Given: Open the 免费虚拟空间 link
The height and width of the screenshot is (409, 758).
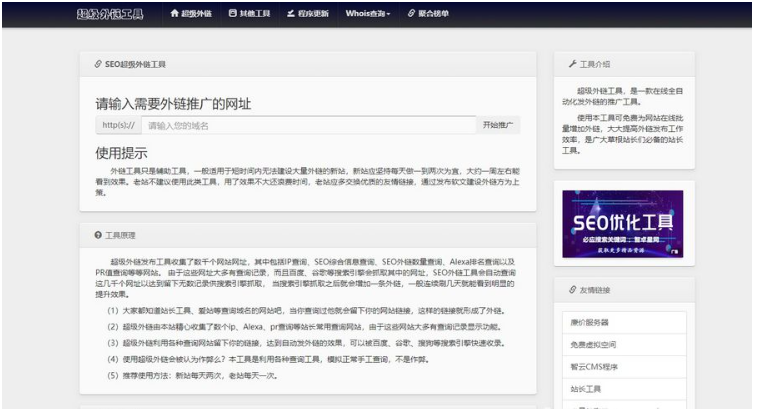Looking at the screenshot, I should [x=592, y=345].
